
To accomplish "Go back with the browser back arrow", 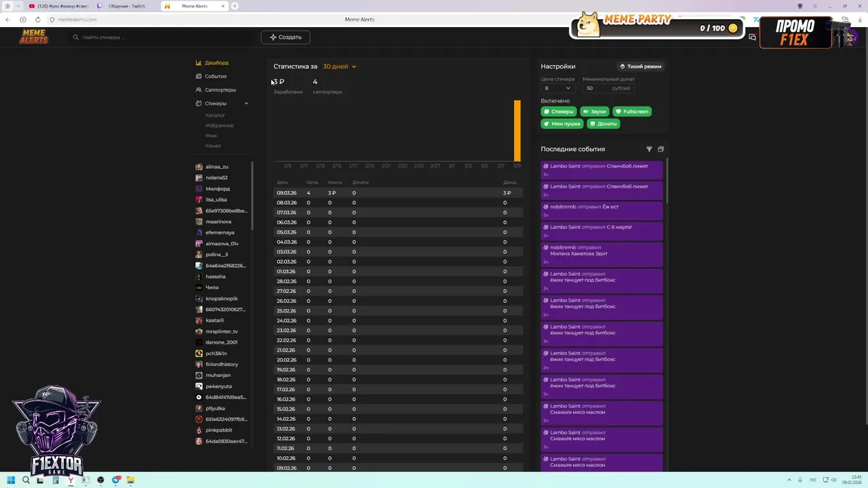I will [x=7, y=20].
